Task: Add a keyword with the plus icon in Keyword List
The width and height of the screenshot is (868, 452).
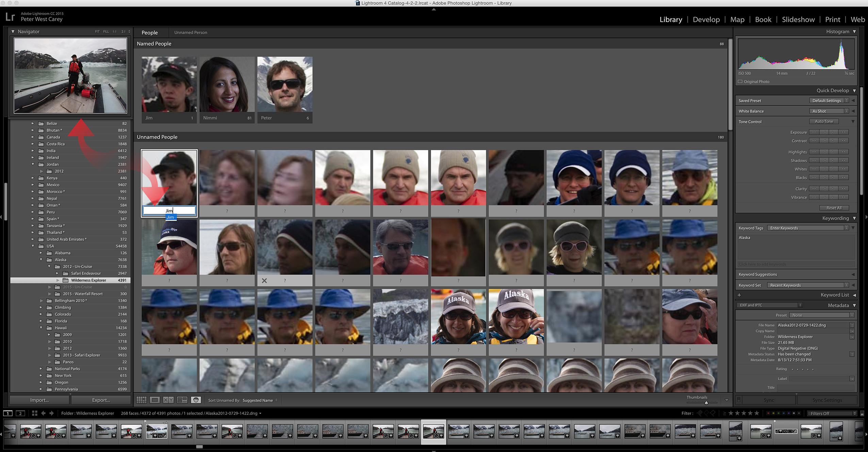Action: [x=739, y=295]
